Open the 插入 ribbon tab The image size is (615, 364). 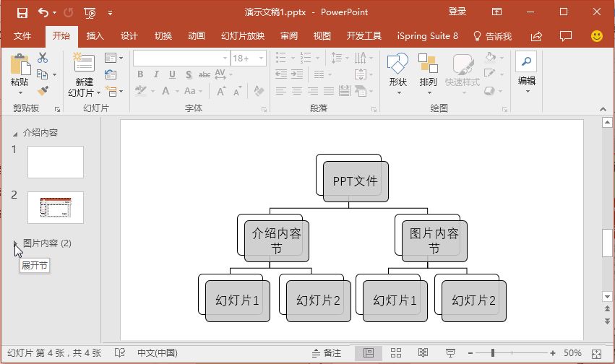click(95, 36)
